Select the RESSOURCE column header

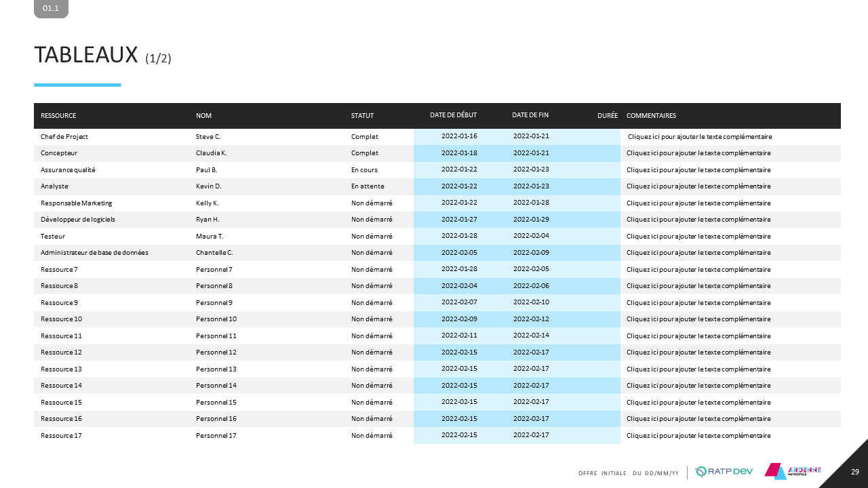(58, 116)
